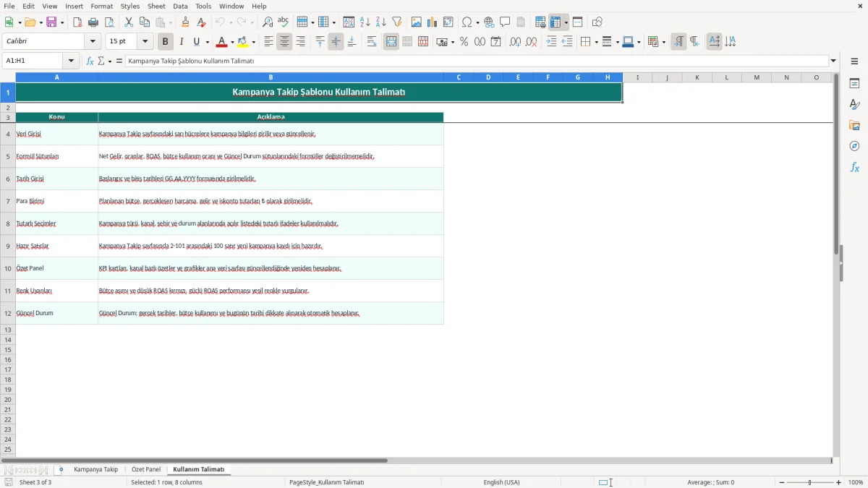Apply yellow background color swatch
868x488 pixels.
[243, 42]
